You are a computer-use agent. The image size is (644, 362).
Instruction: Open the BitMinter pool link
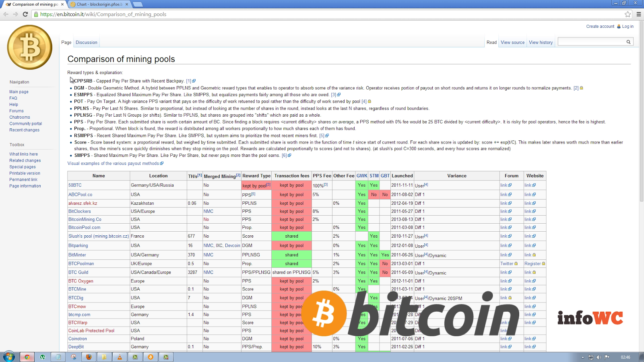coord(77,255)
